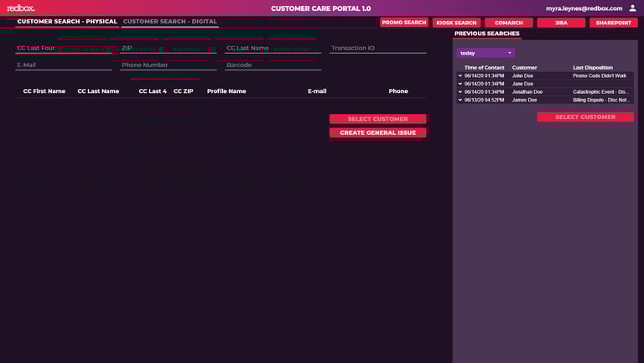644x363 pixels.
Task: Expand the Jonathan Doe search row
Action: click(460, 92)
